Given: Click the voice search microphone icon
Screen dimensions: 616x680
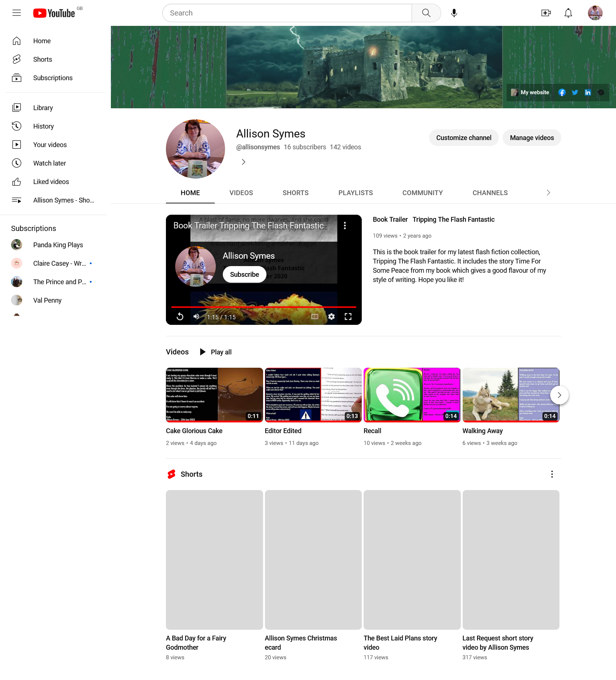Looking at the screenshot, I should click(454, 13).
